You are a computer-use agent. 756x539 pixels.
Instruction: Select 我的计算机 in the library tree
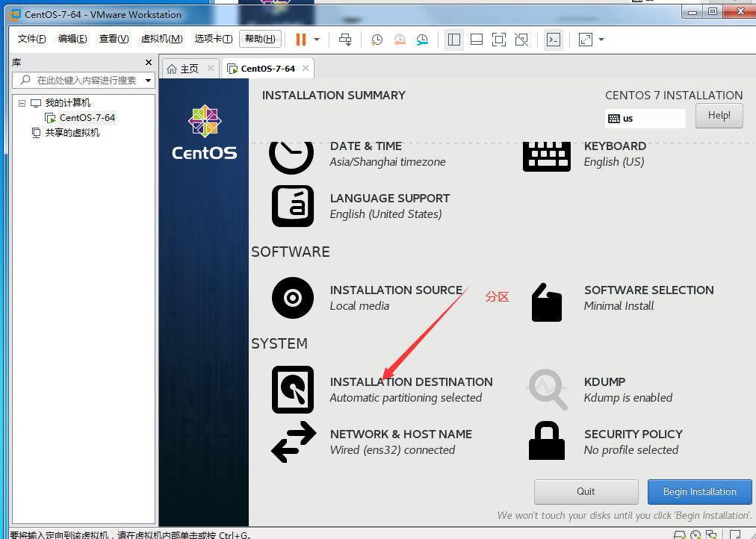point(67,102)
